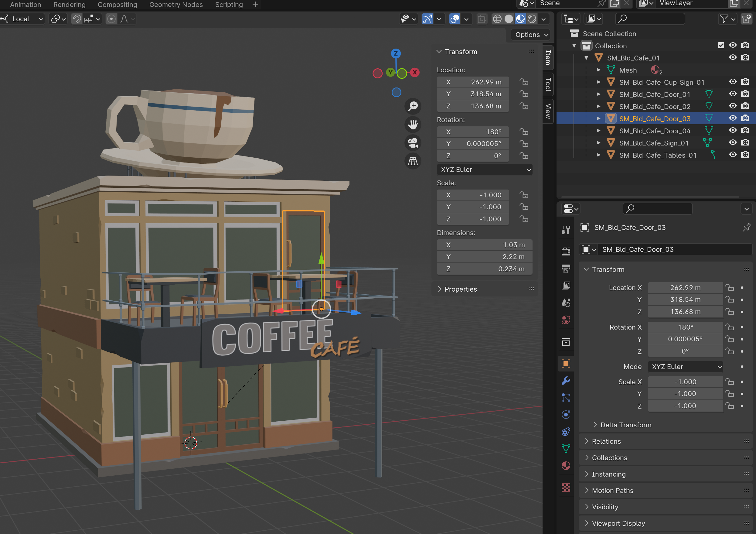Toggle camera view icon

pos(413,143)
